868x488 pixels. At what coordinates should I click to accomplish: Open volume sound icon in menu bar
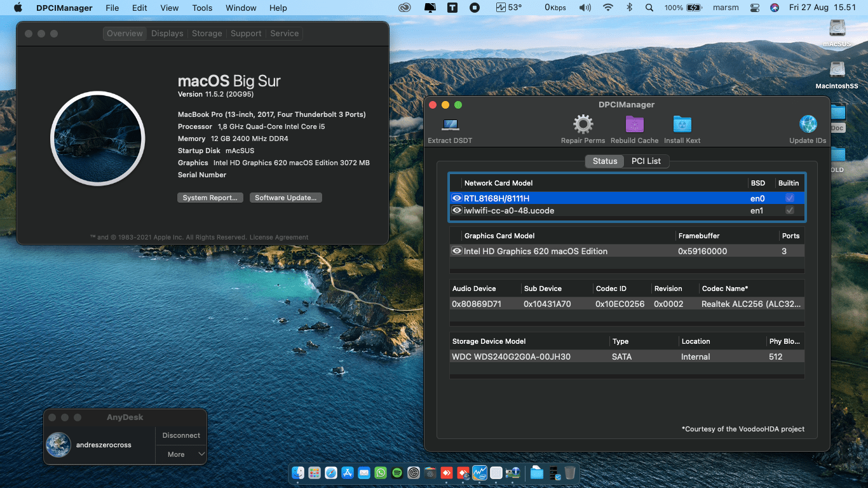coord(585,8)
